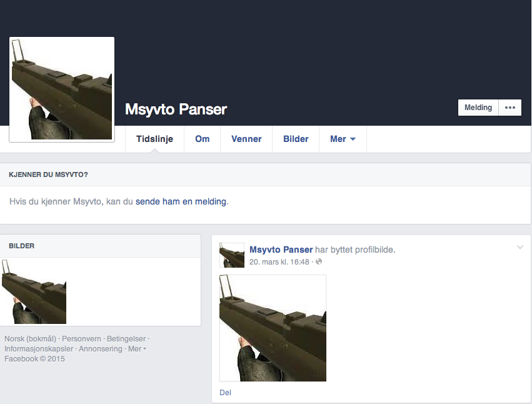Open the Bilder tab
Image resolution: width=532 pixels, height=404 pixels.
click(296, 139)
